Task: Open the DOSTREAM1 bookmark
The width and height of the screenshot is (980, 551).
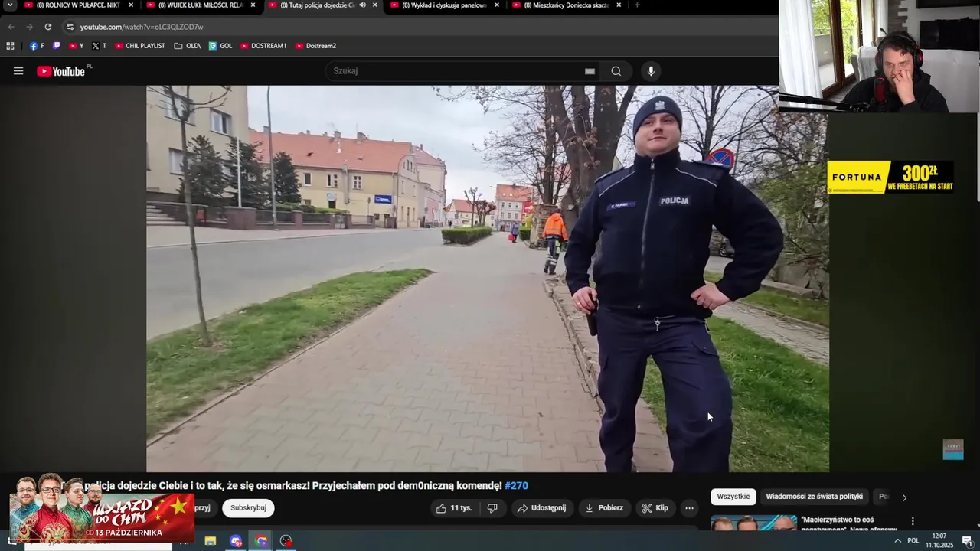Action: (x=263, y=46)
